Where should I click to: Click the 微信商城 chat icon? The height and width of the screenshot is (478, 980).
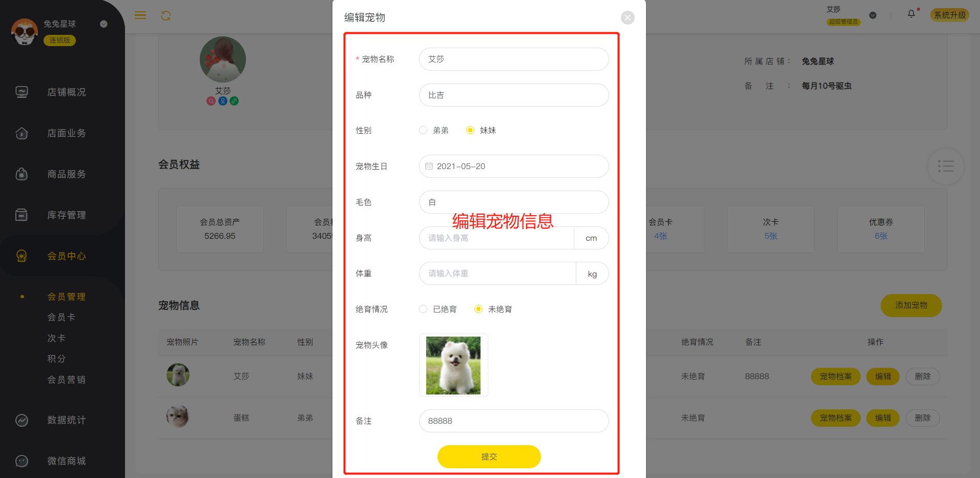pyautogui.click(x=22, y=461)
